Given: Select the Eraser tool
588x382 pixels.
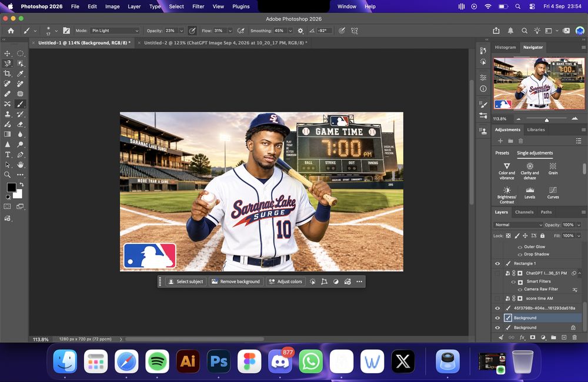Looking at the screenshot, I should [x=20, y=124].
